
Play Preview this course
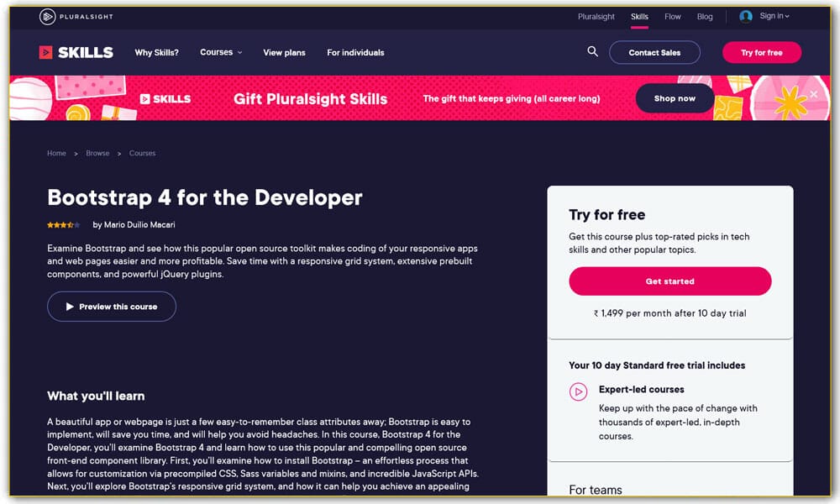click(x=112, y=307)
